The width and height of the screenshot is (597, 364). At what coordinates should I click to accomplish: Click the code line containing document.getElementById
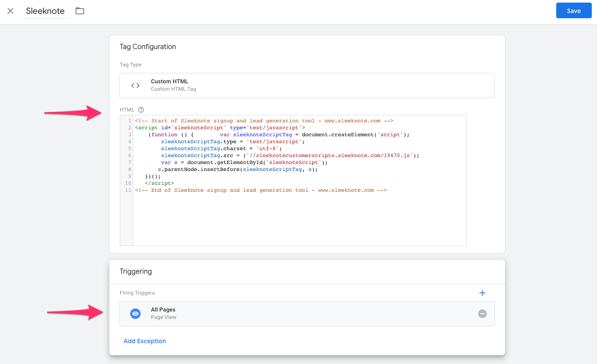(x=244, y=162)
